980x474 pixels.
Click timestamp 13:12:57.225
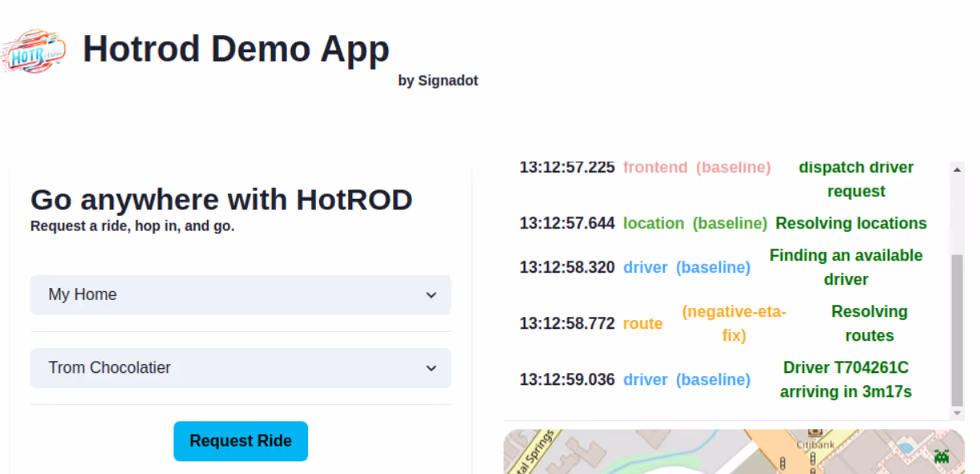[x=567, y=167]
